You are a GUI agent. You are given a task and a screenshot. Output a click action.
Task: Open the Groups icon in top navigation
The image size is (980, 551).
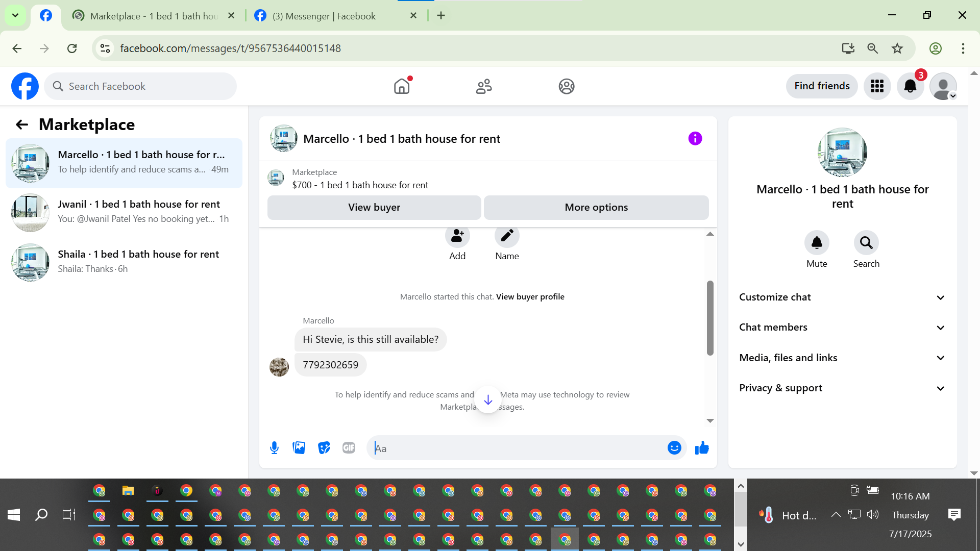click(x=567, y=86)
